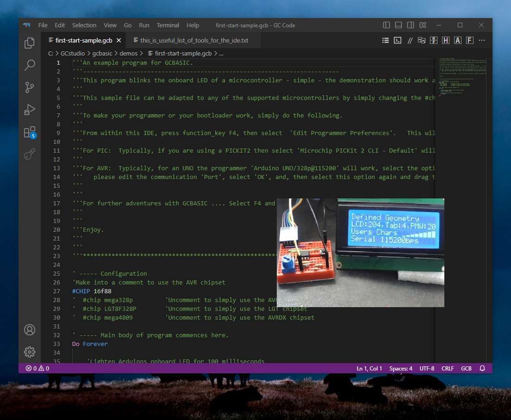Open the File menu
This screenshot has height=420, width=511.
click(43, 25)
